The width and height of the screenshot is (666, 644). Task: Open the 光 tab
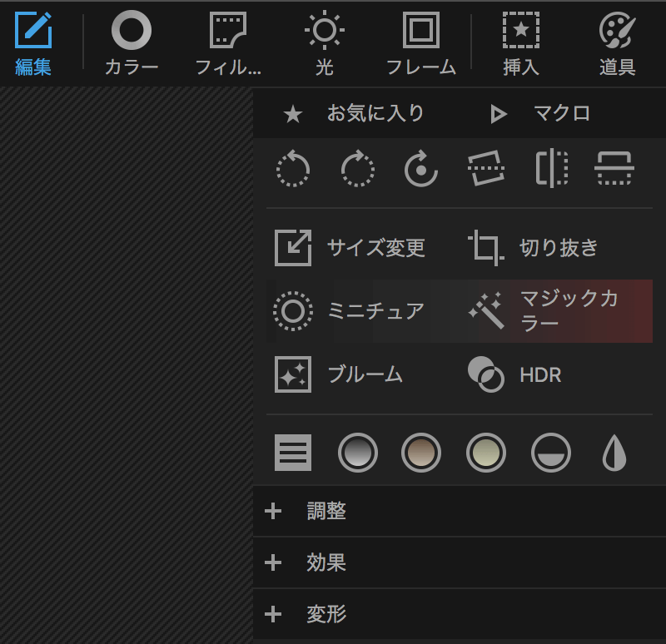click(x=324, y=46)
